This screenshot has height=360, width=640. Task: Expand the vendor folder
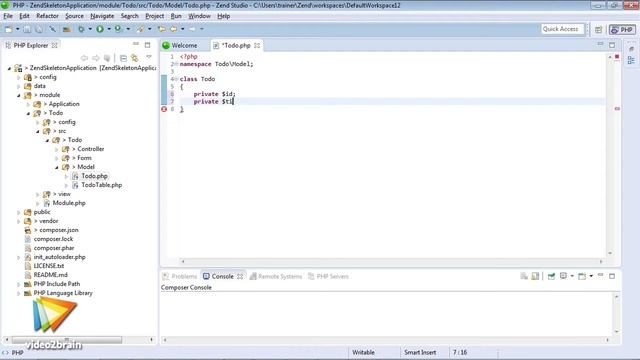tap(19, 221)
